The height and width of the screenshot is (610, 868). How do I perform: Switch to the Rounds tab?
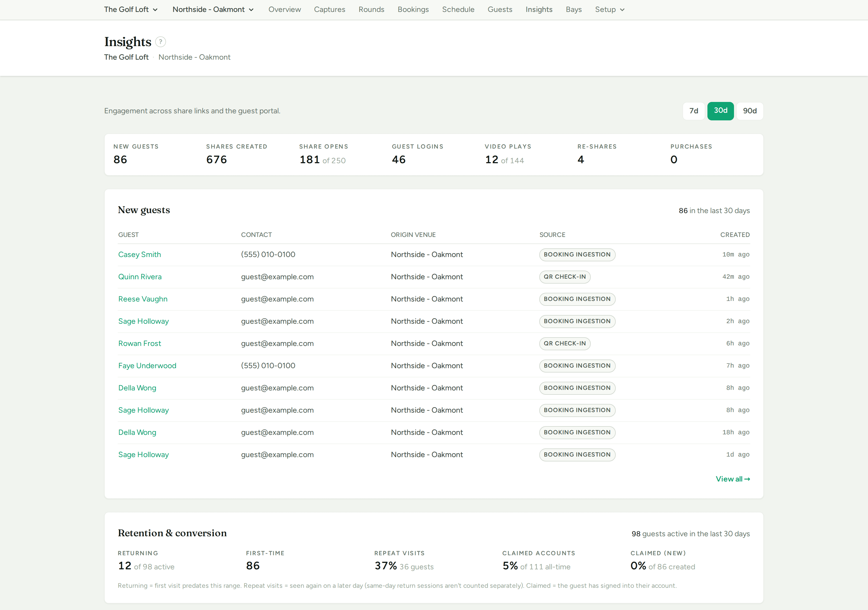371,9
